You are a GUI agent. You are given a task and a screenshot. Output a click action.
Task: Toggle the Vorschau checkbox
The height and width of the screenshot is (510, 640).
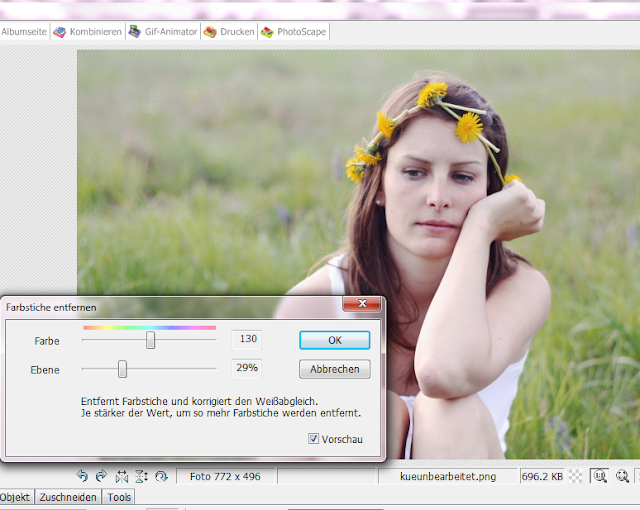(x=314, y=438)
